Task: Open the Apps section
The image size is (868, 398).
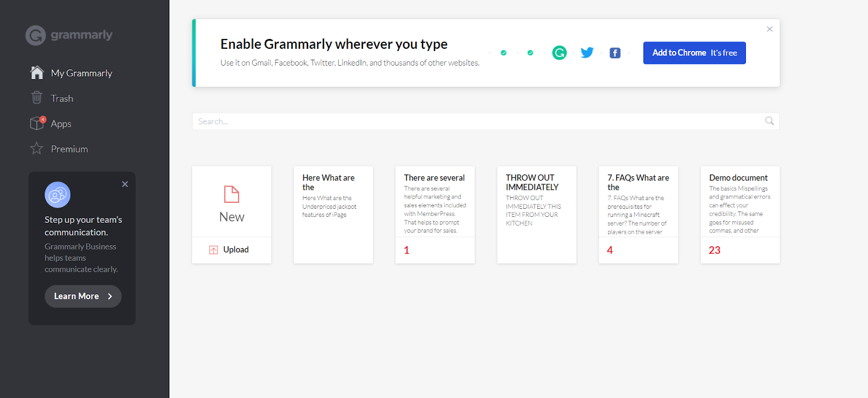Action: [x=61, y=124]
